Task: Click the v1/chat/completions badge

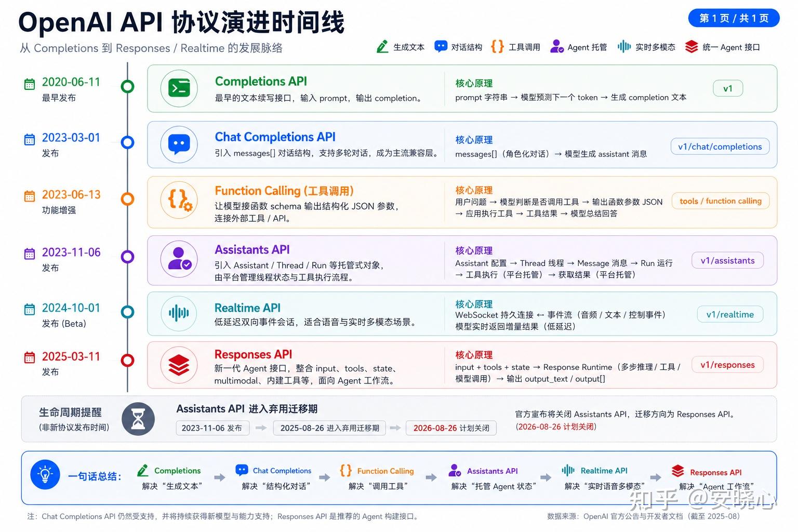Action: coord(720,147)
